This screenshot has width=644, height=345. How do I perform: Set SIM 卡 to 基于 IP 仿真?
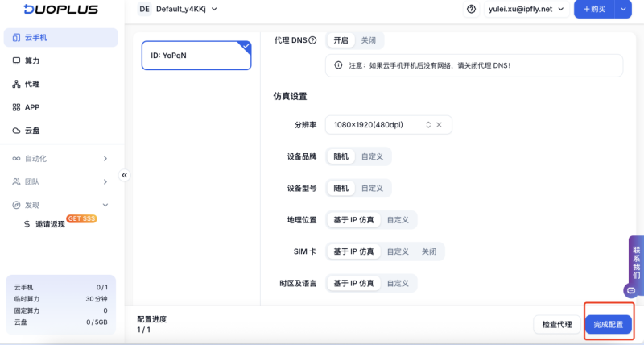pos(353,251)
